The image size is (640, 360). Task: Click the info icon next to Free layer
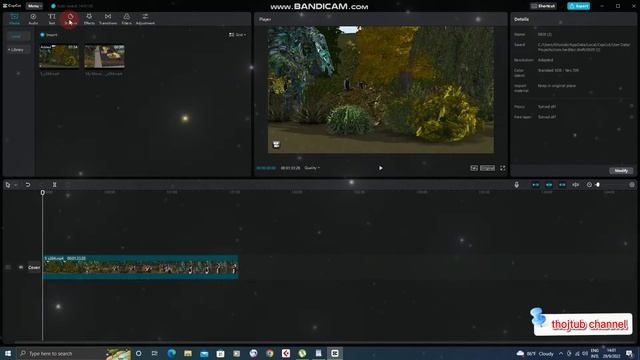pyautogui.click(x=631, y=117)
